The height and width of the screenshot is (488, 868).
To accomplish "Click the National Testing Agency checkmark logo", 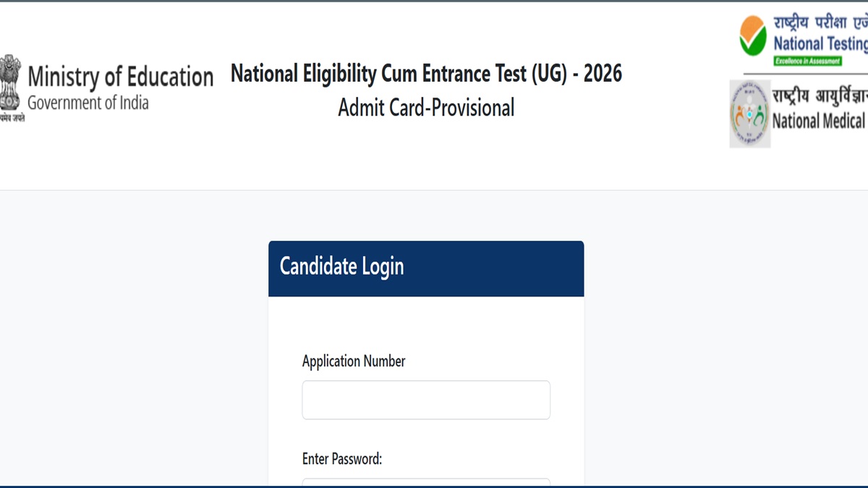I will pos(752,36).
